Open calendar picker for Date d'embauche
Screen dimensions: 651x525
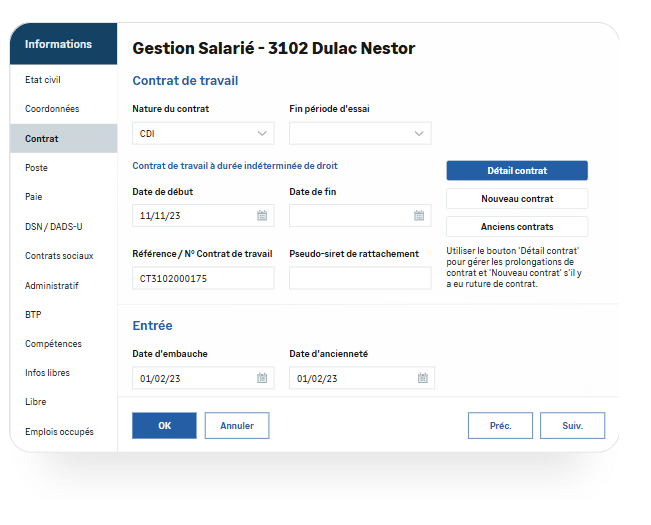click(x=262, y=378)
